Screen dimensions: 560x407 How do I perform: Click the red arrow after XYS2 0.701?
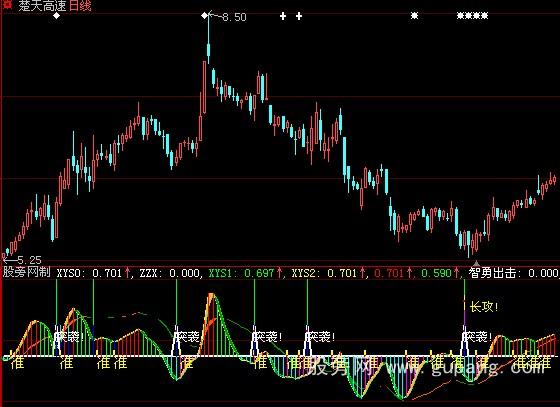pyautogui.click(x=362, y=273)
